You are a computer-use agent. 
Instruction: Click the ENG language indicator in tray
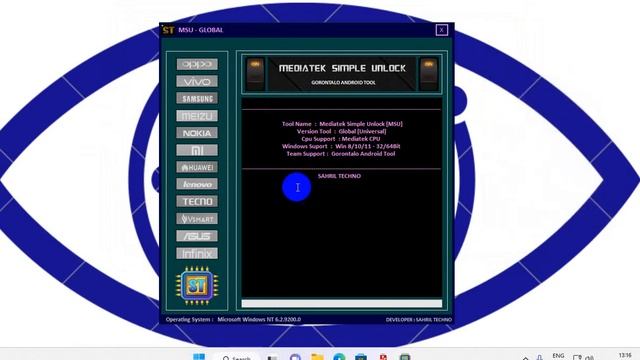[558, 356]
